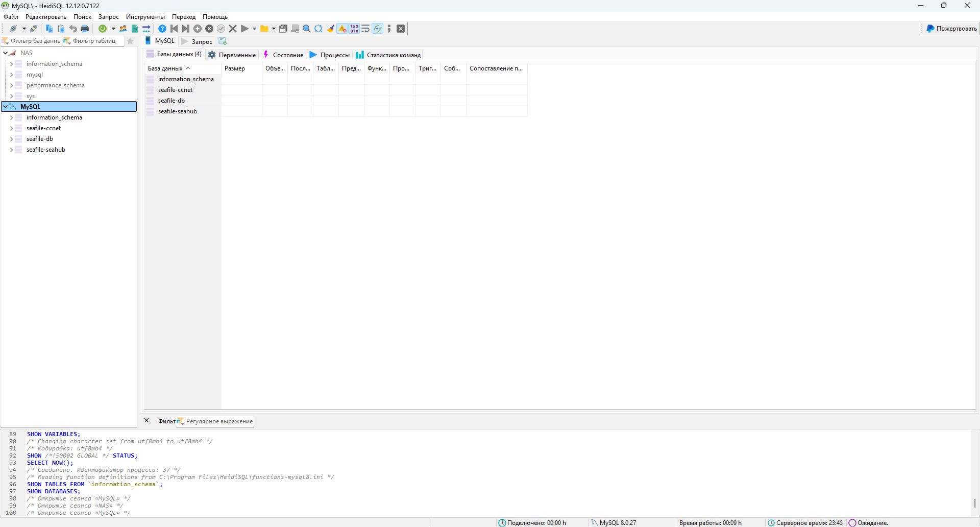Screen dimensions: 980x527
Task: Export database as SQL
Action: pos(146,29)
